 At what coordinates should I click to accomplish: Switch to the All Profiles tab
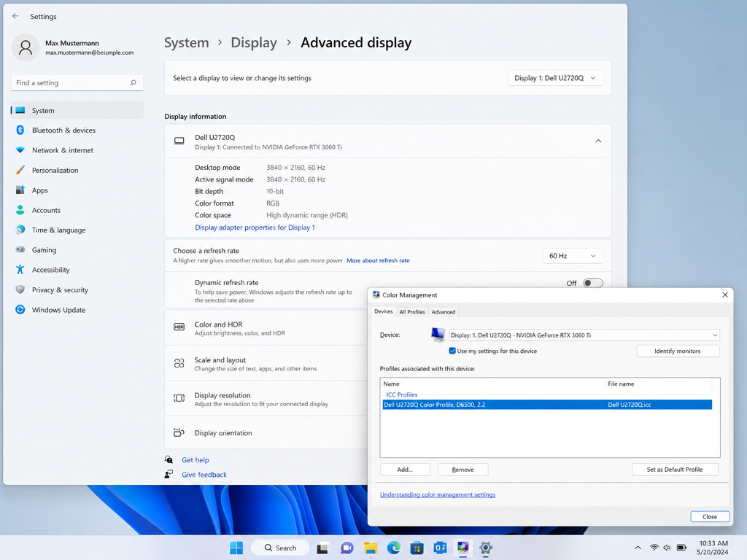pos(412,312)
